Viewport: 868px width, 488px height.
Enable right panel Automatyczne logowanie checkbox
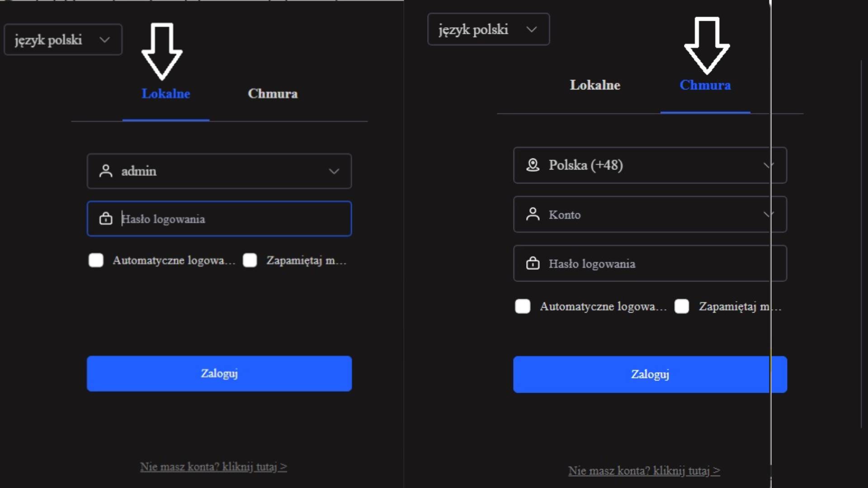523,306
